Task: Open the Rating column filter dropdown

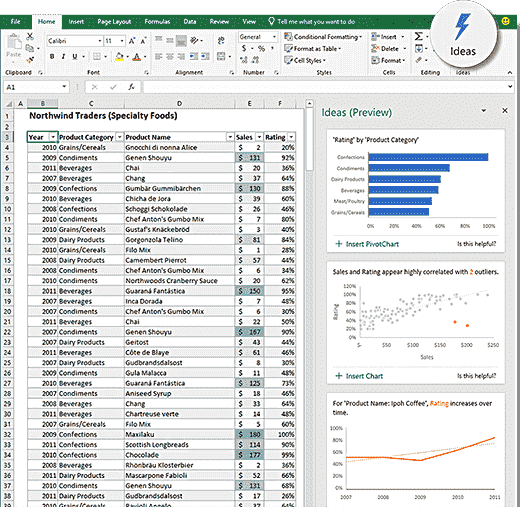Action: (x=291, y=137)
